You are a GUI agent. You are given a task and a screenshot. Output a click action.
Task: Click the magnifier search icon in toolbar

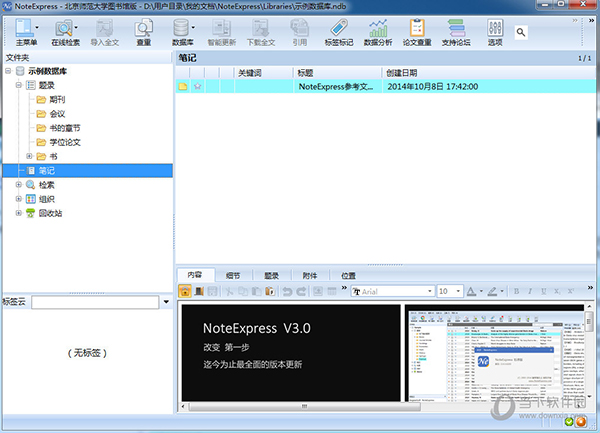pos(521,33)
